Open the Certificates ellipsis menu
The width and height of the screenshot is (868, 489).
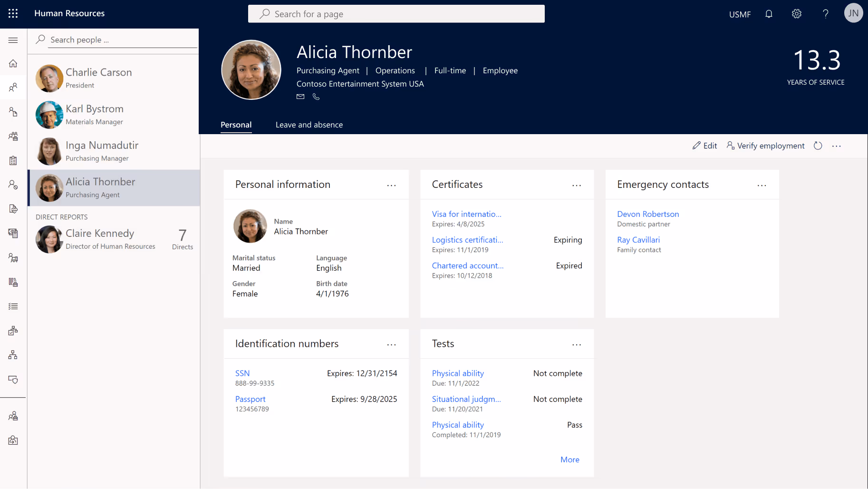click(x=576, y=185)
